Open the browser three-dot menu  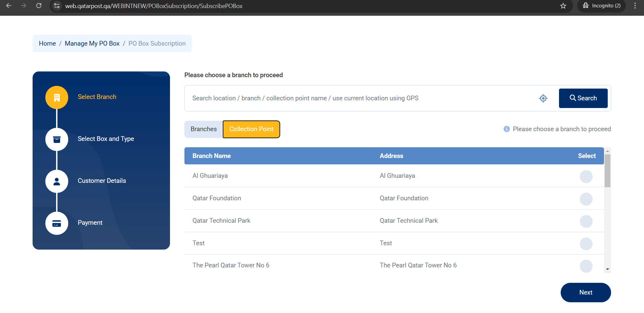635,6
